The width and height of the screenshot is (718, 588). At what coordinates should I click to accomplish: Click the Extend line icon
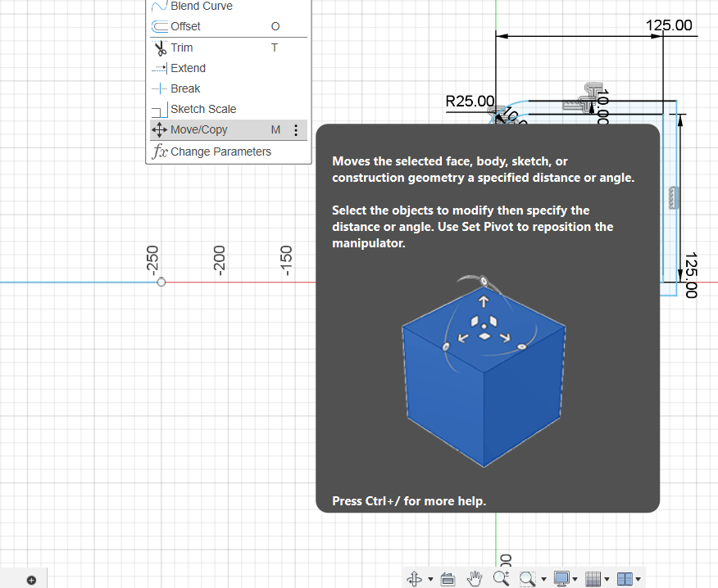coord(159,68)
